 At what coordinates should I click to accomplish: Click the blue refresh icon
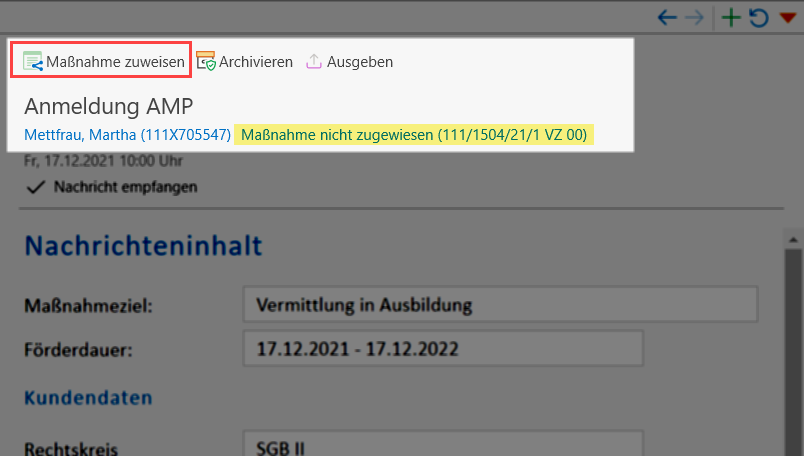coord(759,18)
